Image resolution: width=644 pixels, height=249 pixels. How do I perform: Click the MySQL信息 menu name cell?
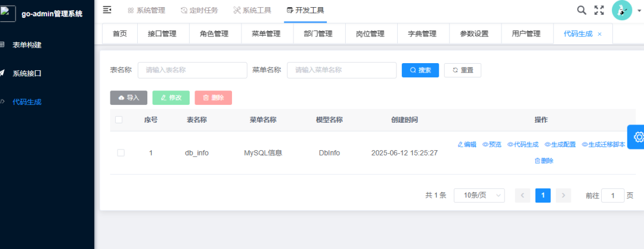(x=263, y=153)
